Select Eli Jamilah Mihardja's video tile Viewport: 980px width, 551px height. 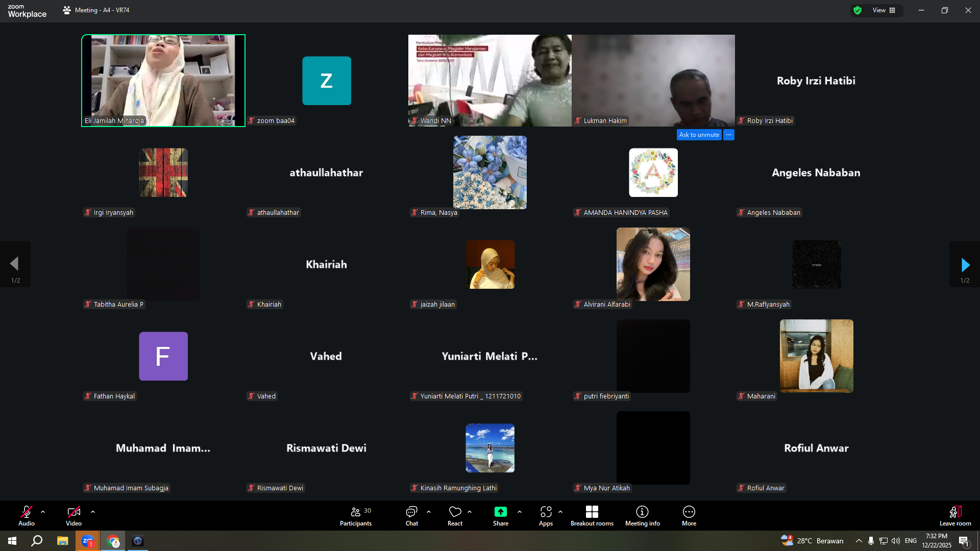coord(163,81)
